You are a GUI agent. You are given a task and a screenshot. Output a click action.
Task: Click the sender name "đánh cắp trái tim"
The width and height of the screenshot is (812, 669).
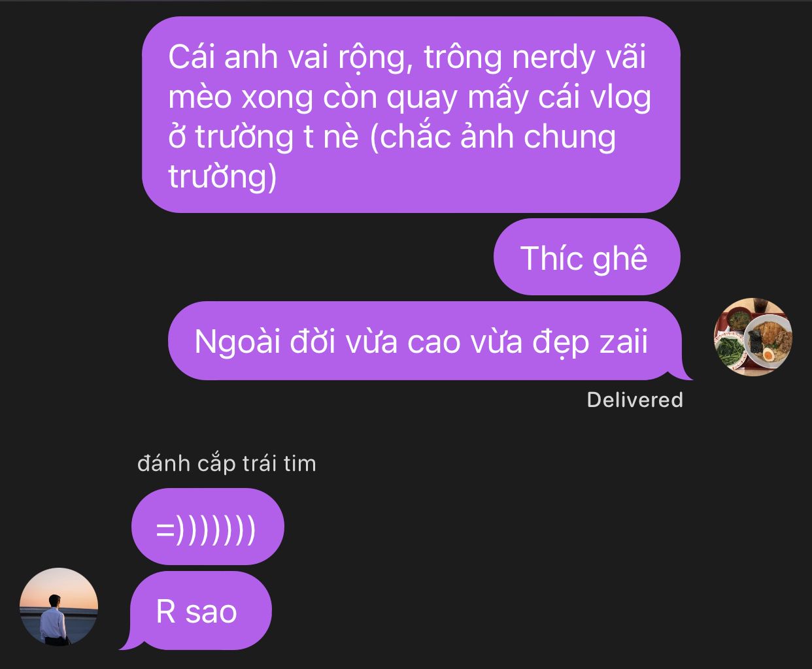pos(227,463)
